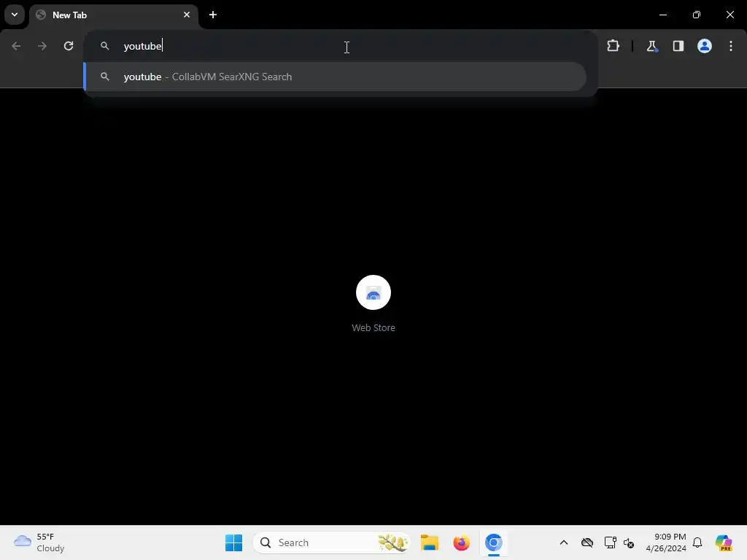Open the Extensions puzzle icon
This screenshot has height=560, width=747.
tap(613, 46)
